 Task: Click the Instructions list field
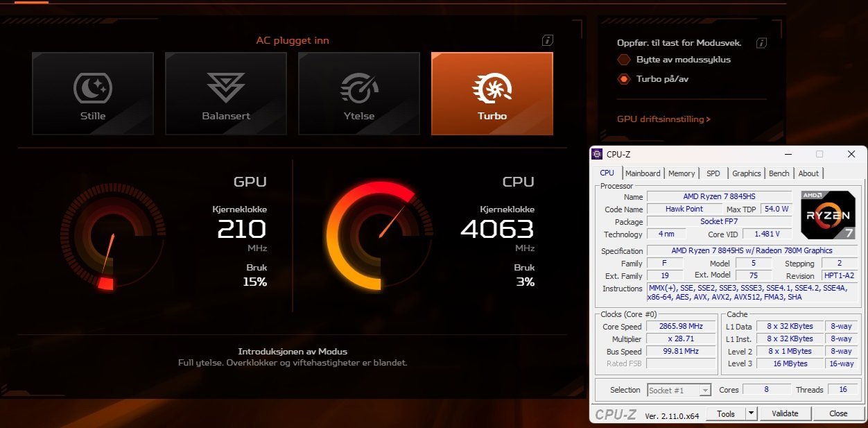(752, 292)
